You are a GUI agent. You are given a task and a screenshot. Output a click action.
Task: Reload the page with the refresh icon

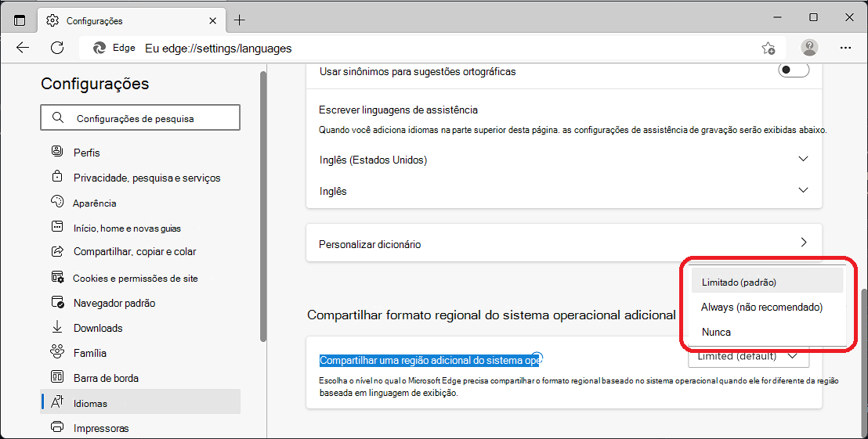57,48
